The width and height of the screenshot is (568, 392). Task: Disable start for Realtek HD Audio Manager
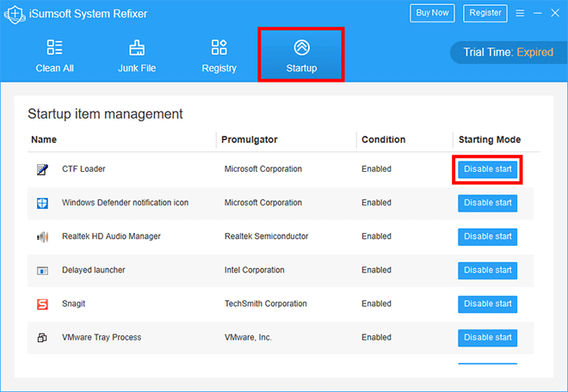tap(488, 236)
